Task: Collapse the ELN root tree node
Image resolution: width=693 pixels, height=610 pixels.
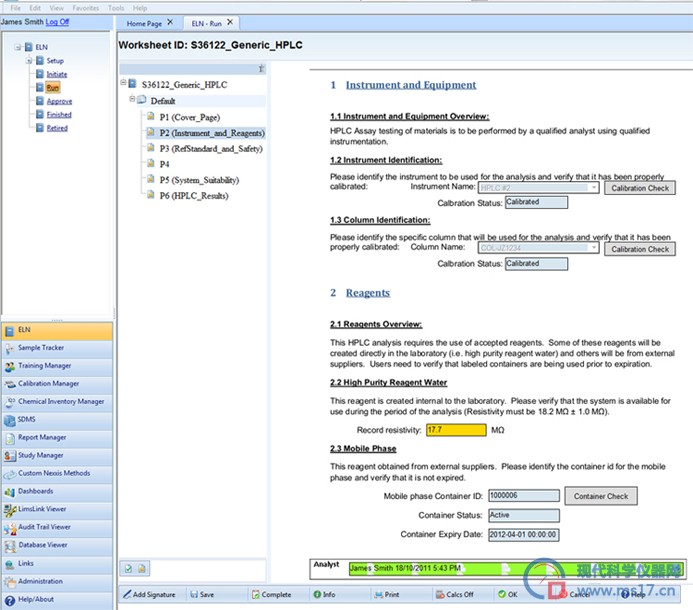Action: coord(17,47)
